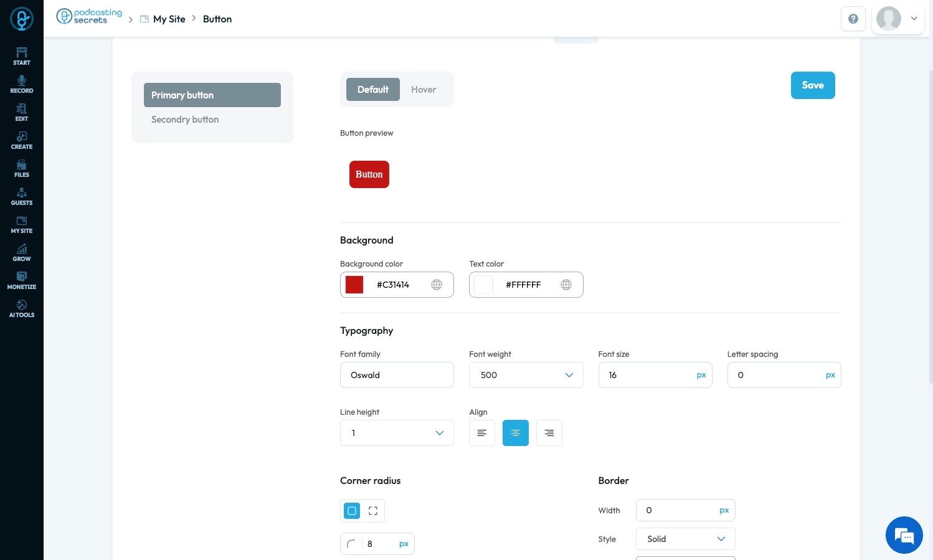Switch to the Hover tab
The image size is (933, 560).
[424, 90]
